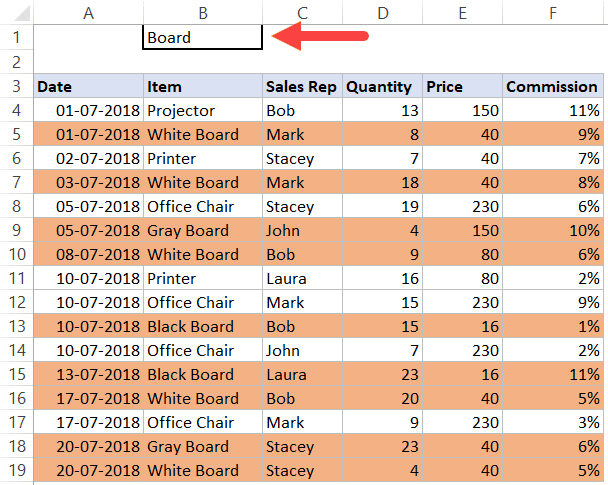Select column A header
Screen dimensions: 608x485
(88, 13)
